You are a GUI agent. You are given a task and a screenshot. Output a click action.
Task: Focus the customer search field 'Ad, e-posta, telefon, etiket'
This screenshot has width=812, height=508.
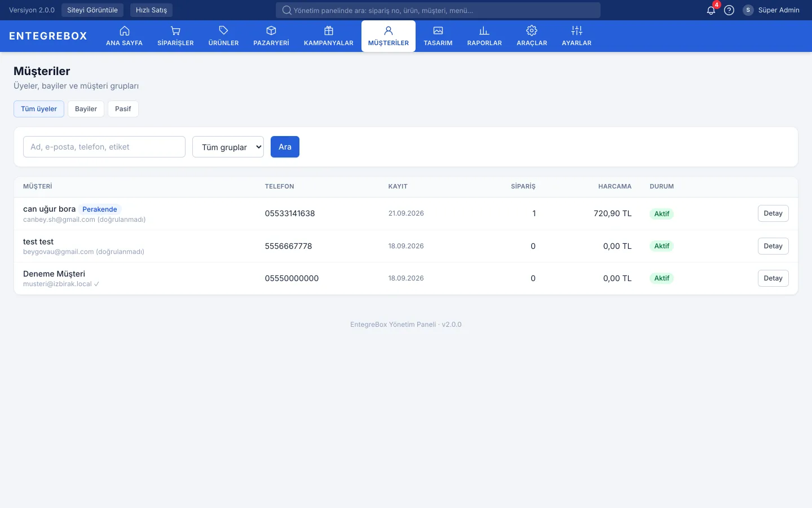click(x=104, y=147)
